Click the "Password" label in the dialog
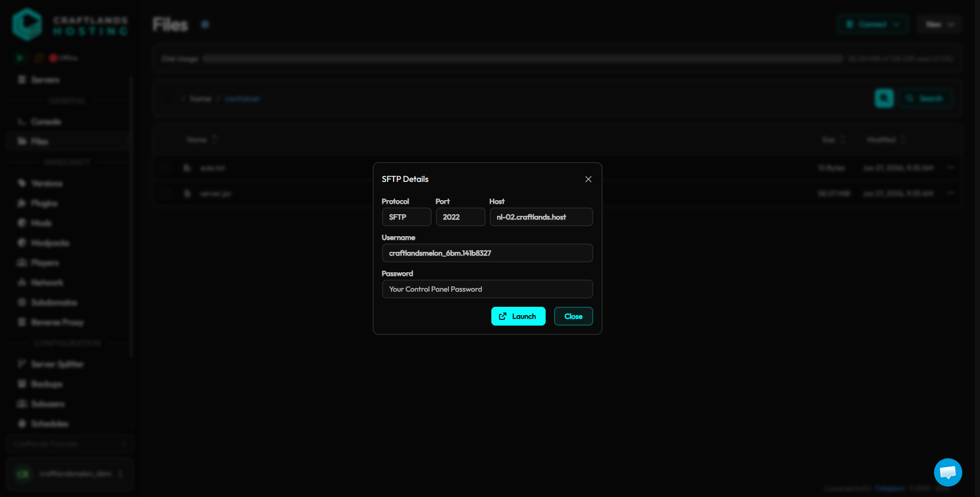This screenshot has width=980, height=497. click(x=397, y=273)
